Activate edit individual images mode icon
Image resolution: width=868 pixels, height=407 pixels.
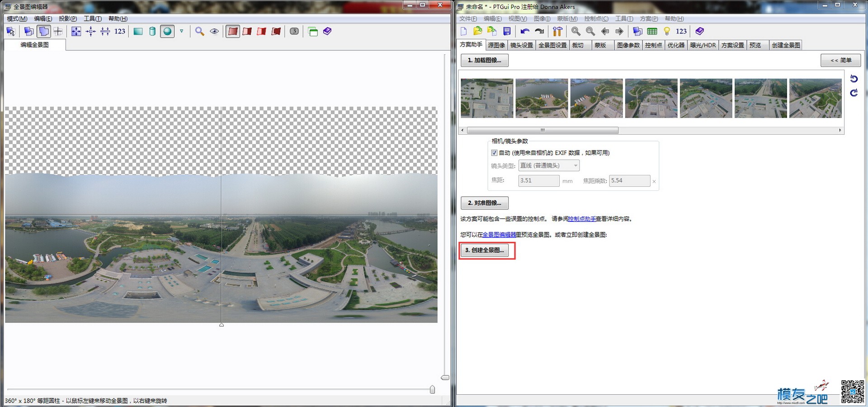28,31
